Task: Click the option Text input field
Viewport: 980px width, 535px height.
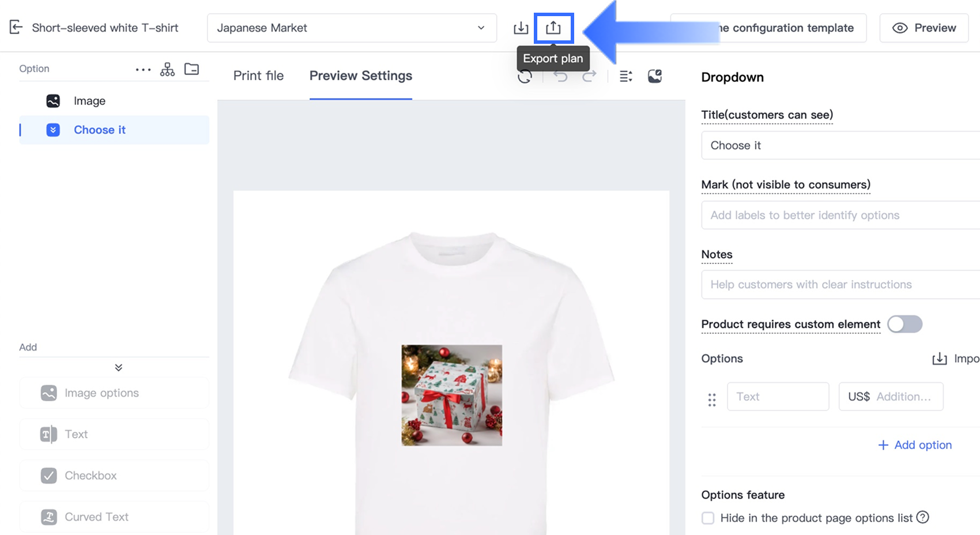Action: pyautogui.click(x=778, y=397)
